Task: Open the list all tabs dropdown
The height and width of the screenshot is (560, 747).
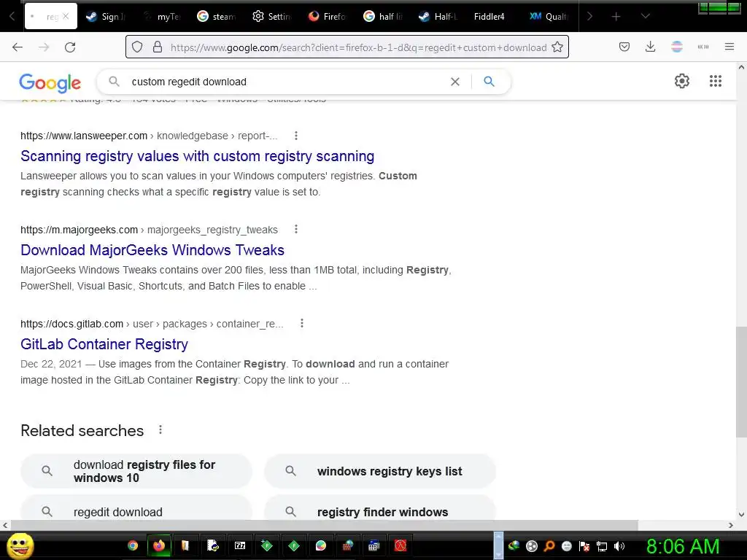Action: click(645, 16)
